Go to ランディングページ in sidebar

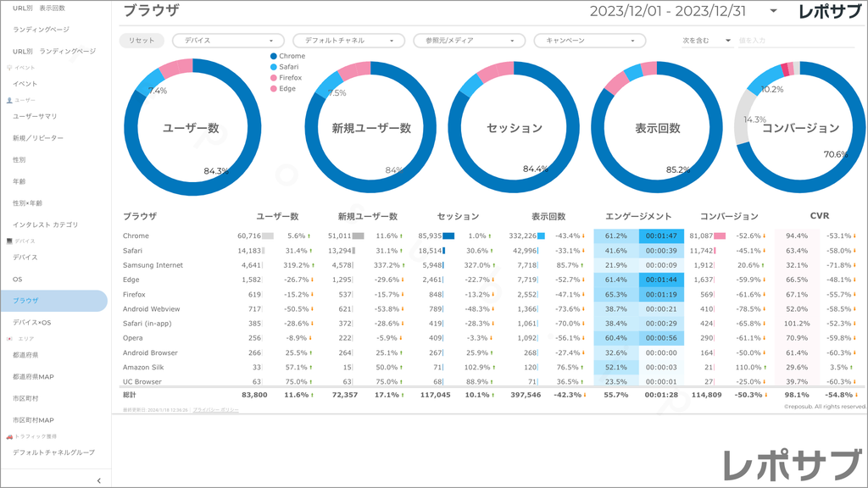41,30
